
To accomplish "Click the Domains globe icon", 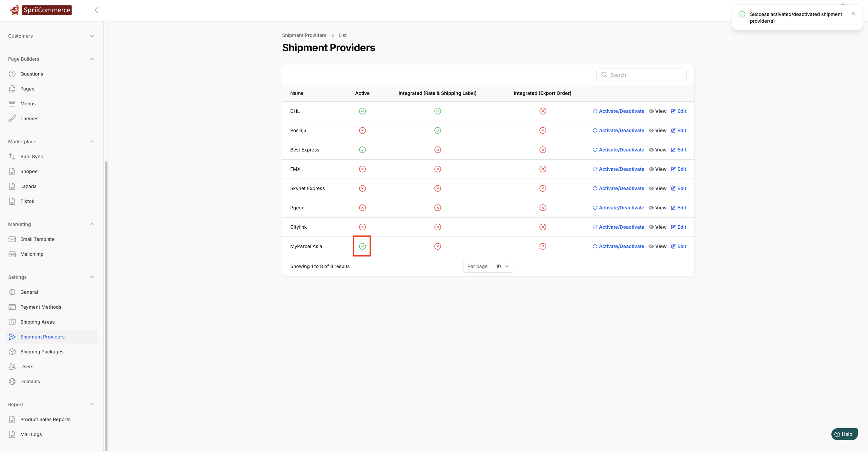I will (12, 382).
